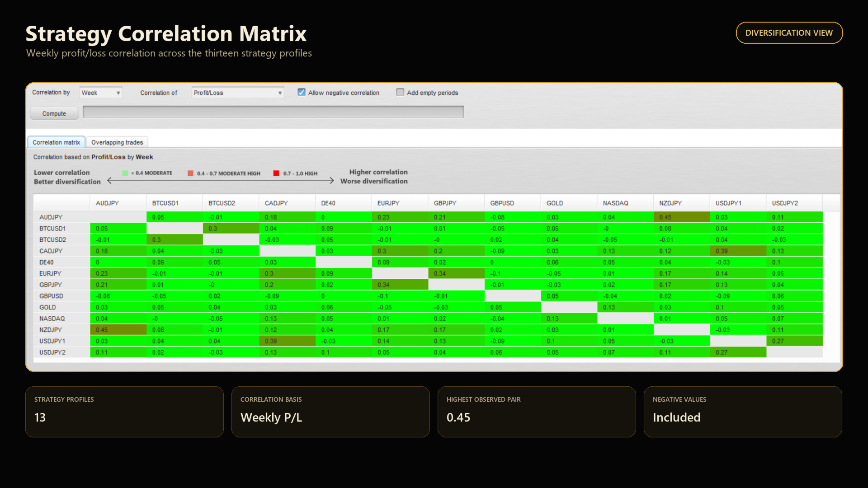Image resolution: width=868 pixels, height=488 pixels.
Task: Uncheck Allow negative correlation checkbox
Action: pyautogui.click(x=302, y=92)
